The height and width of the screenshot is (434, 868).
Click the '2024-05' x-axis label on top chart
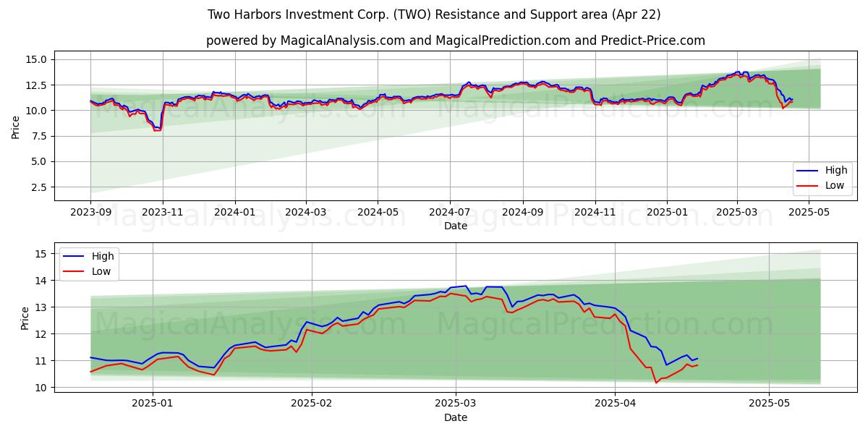[x=378, y=213]
